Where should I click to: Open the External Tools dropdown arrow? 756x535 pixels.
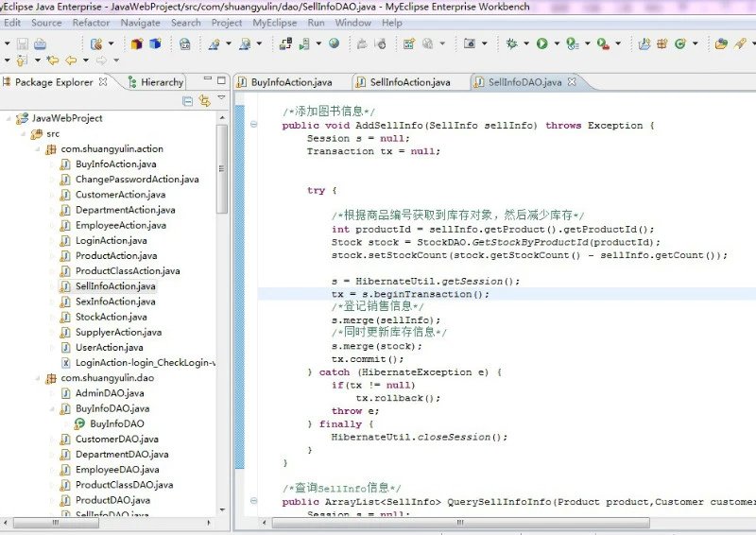point(618,43)
